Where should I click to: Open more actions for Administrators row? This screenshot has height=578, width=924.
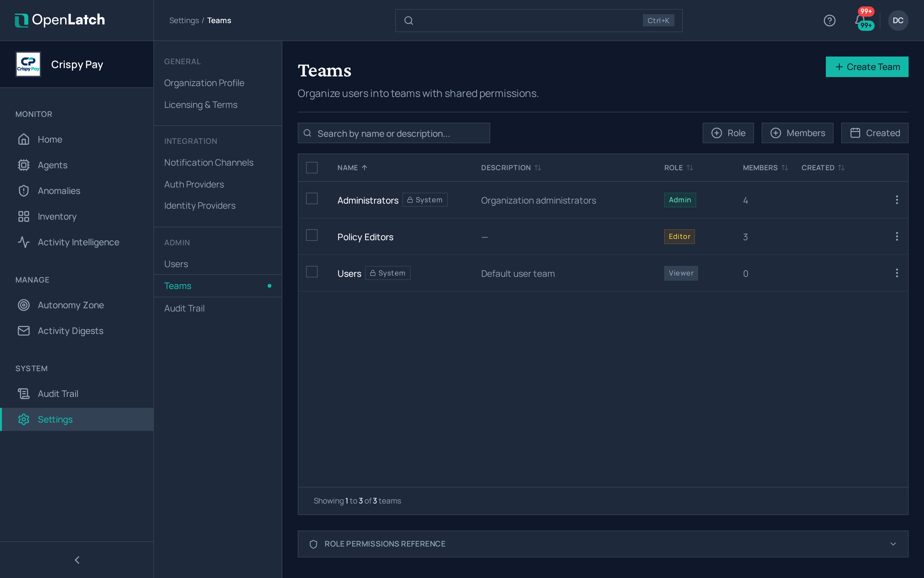[897, 199]
